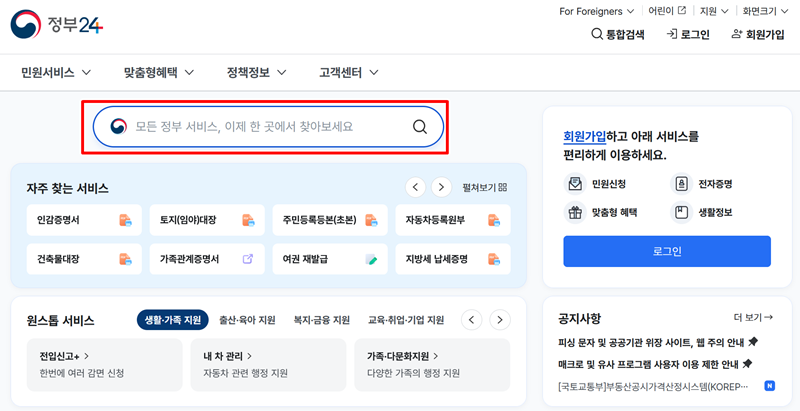Open the 어린이 external link
The height and width of the screenshot is (411, 800).
point(667,11)
